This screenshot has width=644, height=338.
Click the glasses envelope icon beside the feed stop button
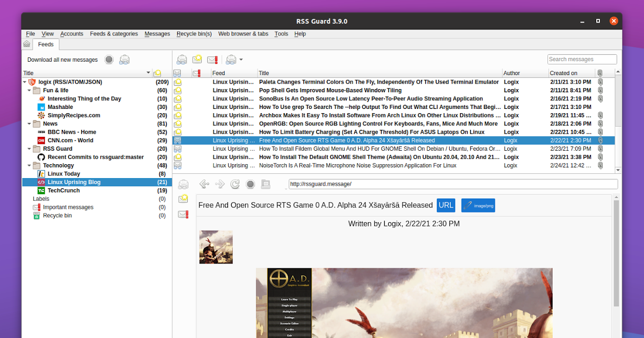click(125, 60)
